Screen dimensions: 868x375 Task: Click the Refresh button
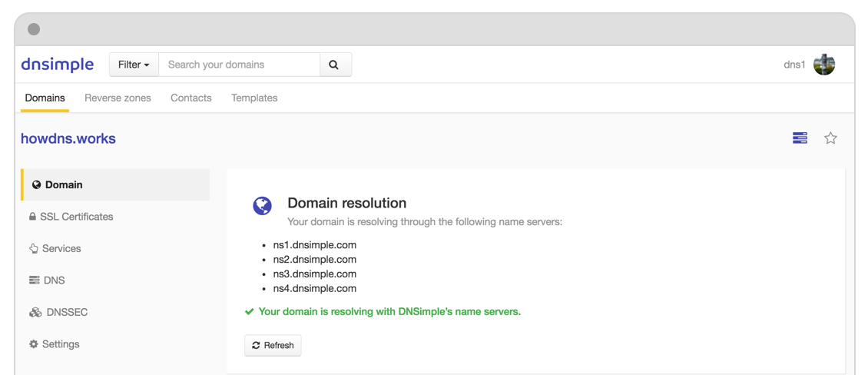273,345
